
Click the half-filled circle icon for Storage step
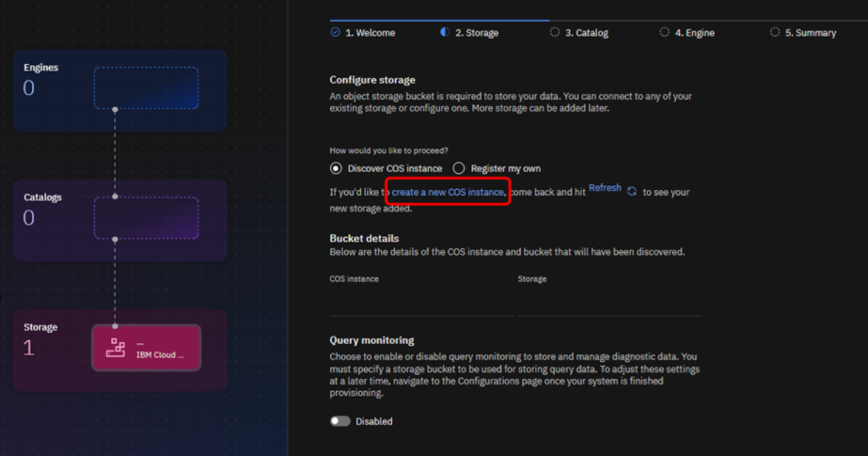point(445,32)
